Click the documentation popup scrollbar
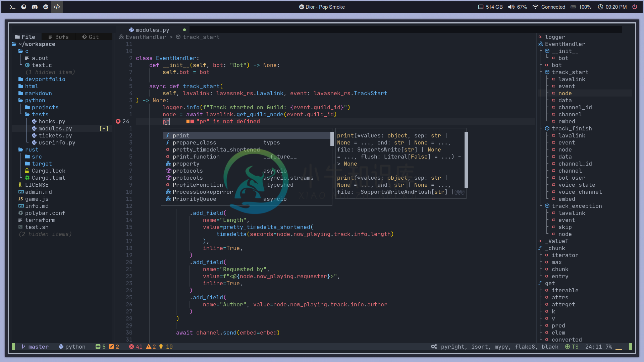The width and height of the screenshot is (644, 362). [466, 160]
